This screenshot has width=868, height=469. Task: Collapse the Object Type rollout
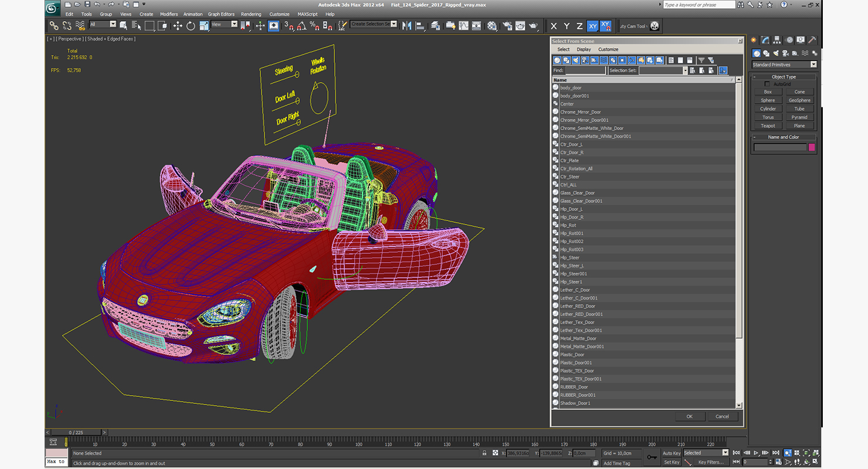(x=784, y=77)
